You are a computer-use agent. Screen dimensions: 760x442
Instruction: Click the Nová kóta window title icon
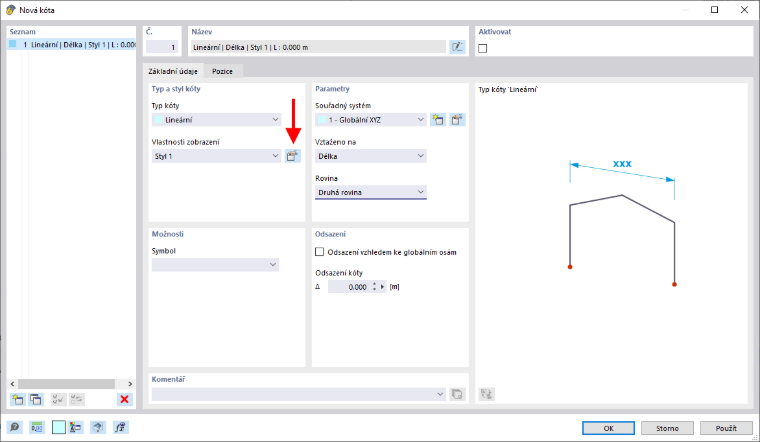coord(10,10)
